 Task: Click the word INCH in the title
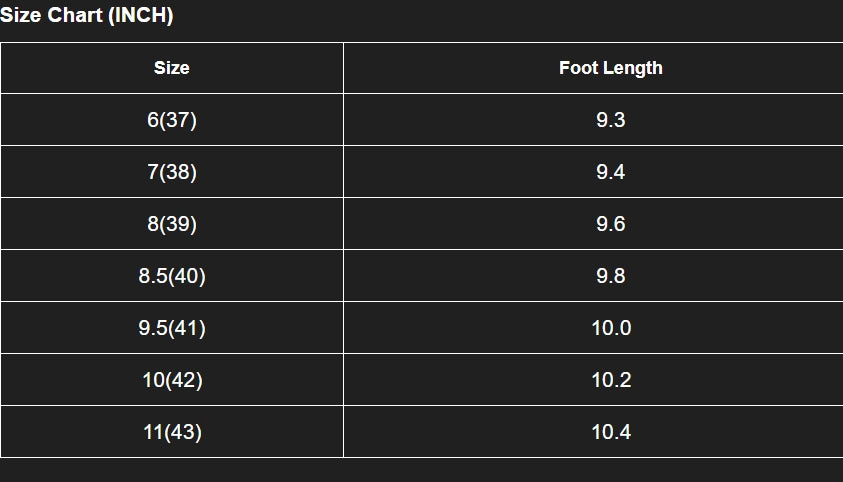[x=140, y=15]
